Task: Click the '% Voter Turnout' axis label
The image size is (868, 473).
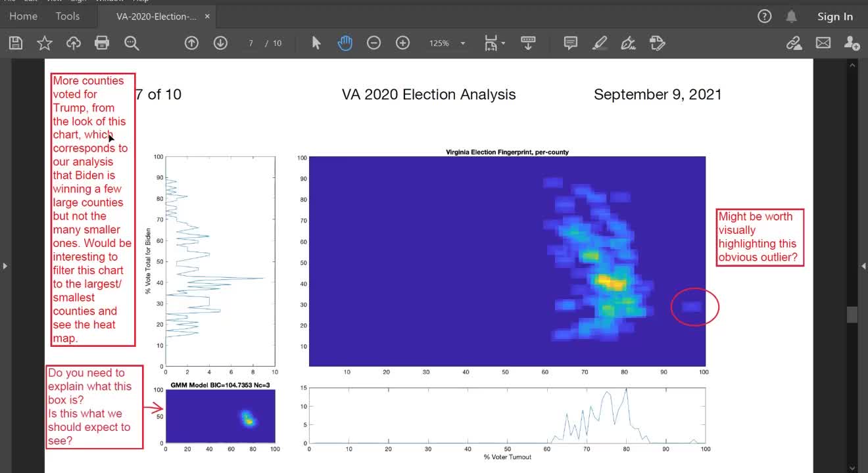Action: tap(507, 457)
